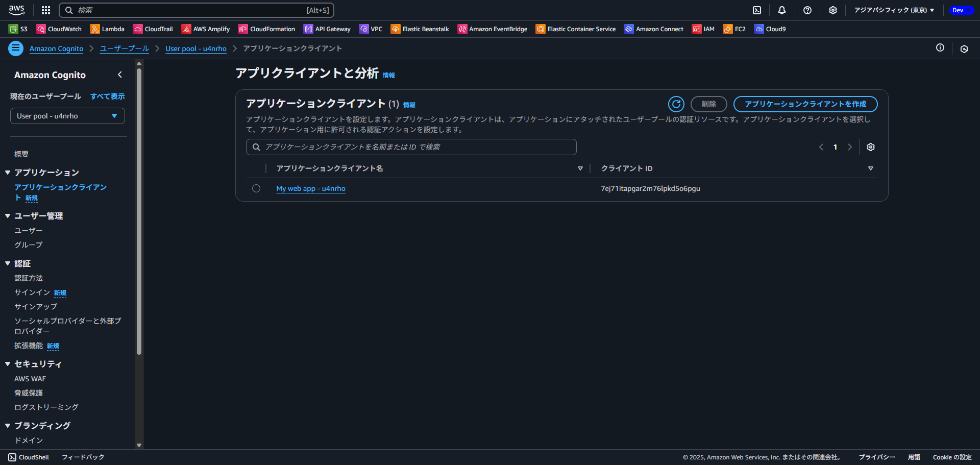
Task: Collapse the アプリケーション sidebar section
Action: pos(8,173)
